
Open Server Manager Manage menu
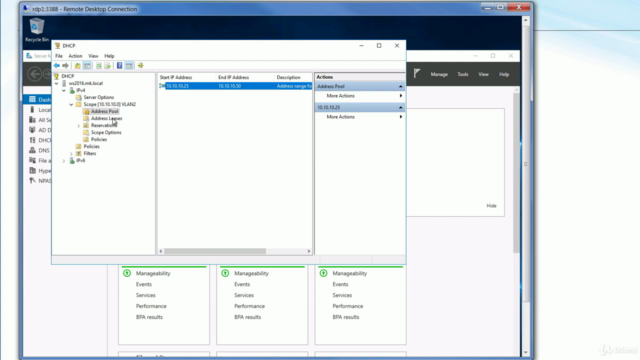coord(439,74)
